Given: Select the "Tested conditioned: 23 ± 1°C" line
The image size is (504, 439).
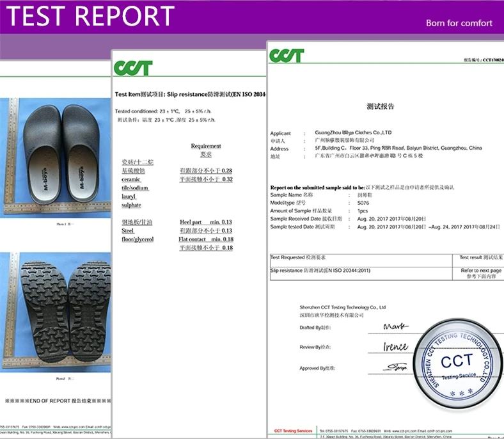Looking at the screenshot, I should click(x=163, y=111).
